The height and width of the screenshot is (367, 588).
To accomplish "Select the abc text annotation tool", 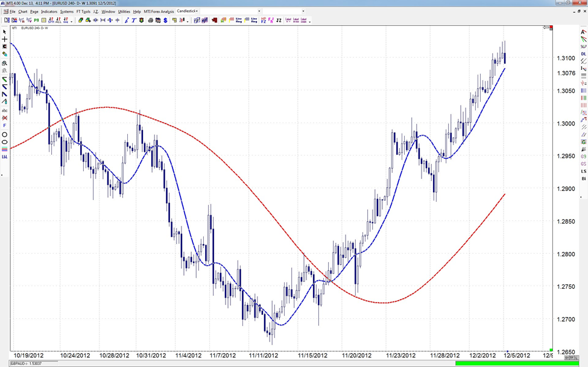I will pyautogui.click(x=4, y=111).
